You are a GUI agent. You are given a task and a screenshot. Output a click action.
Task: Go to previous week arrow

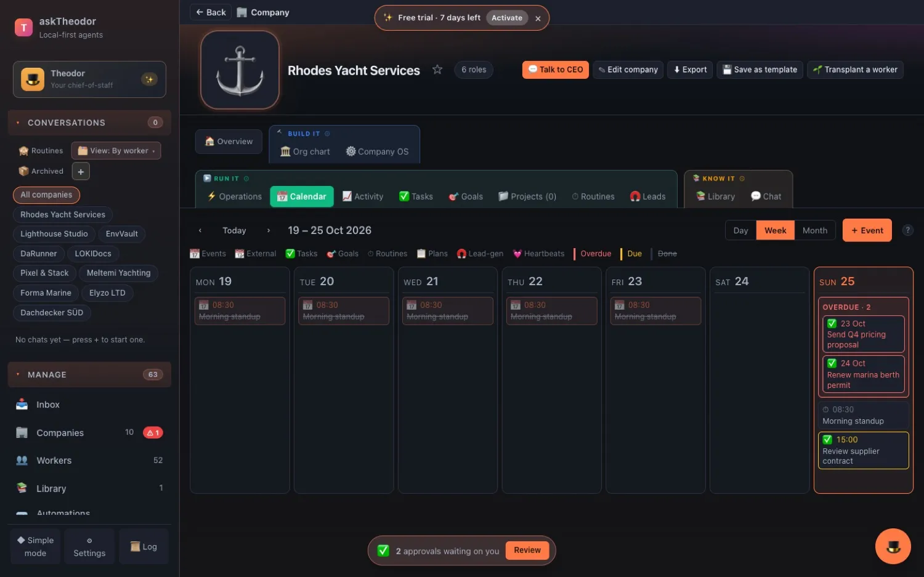(x=200, y=230)
